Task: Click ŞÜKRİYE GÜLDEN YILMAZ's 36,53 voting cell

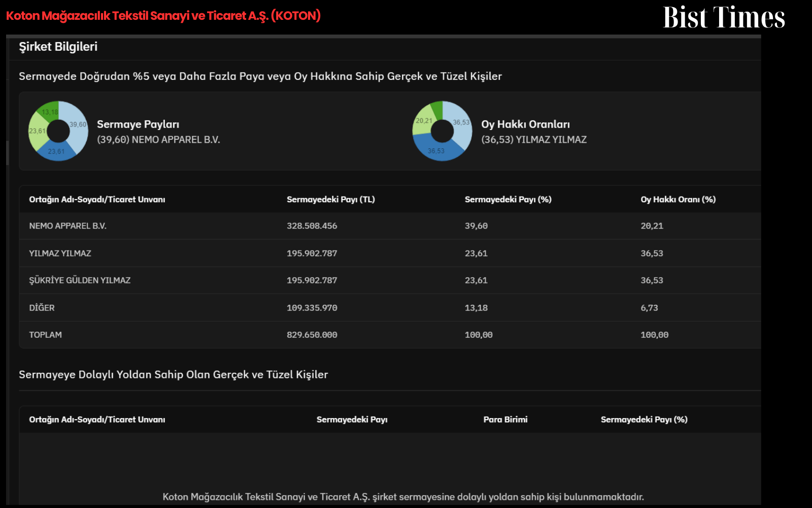Action: point(652,280)
